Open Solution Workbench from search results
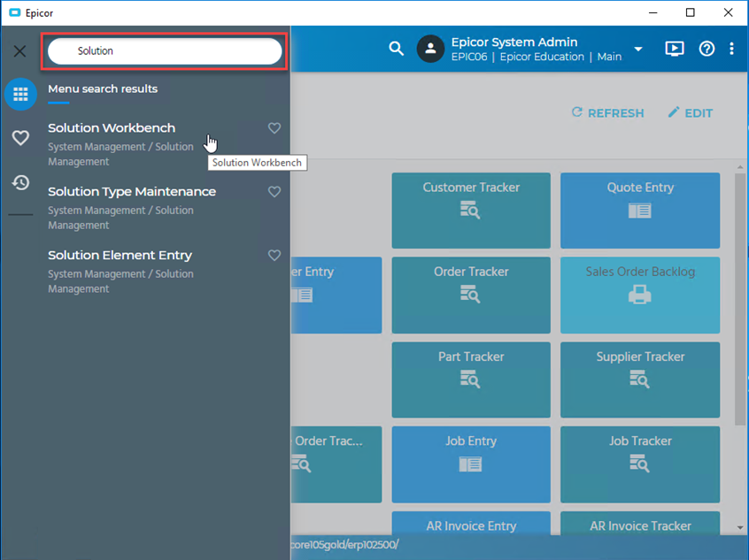 click(x=112, y=128)
